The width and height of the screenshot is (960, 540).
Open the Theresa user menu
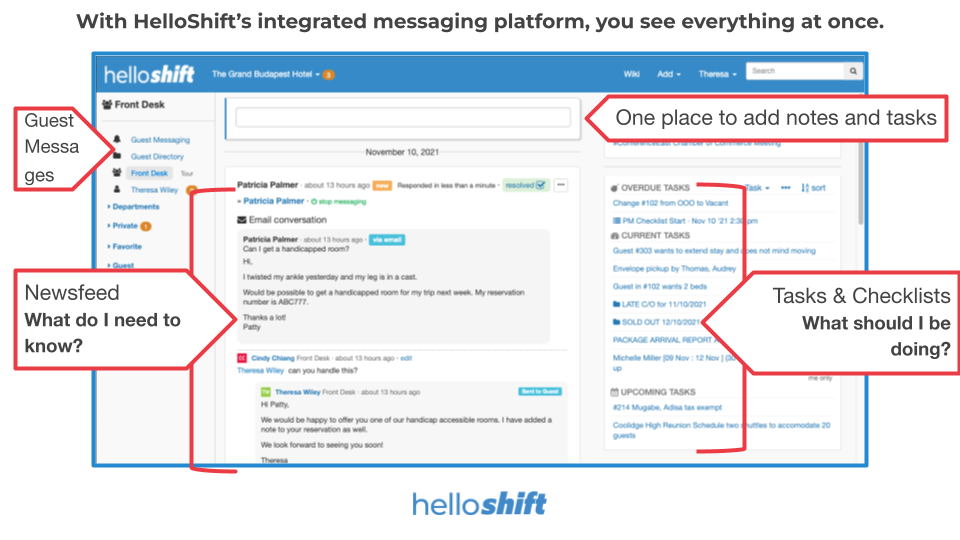717,74
